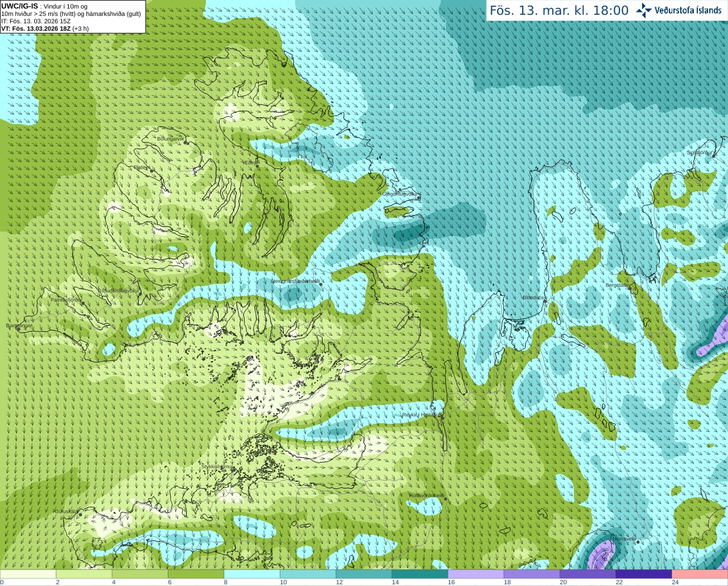Click the legend scale value 24
This screenshot has height=586, width=728.
tap(675, 582)
